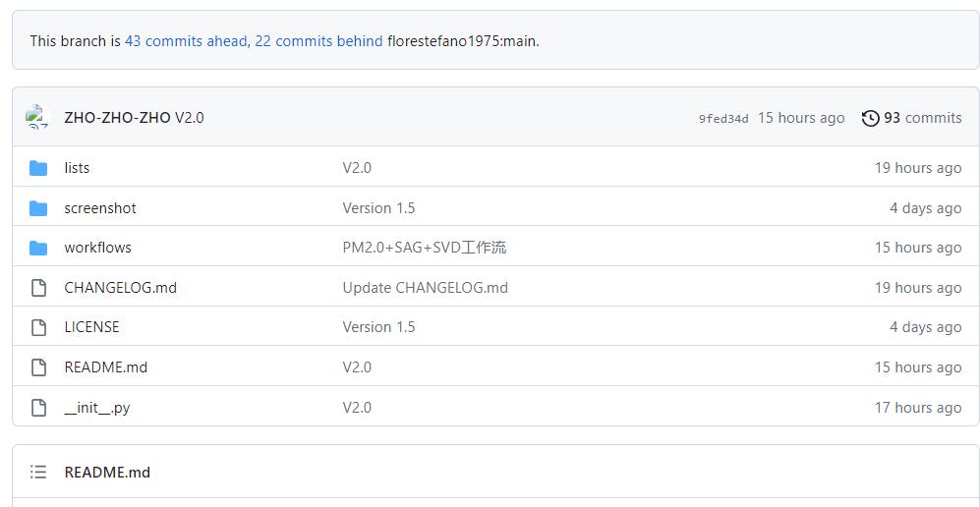Screen dimensions: 980x507
Task: Open the workflows folder
Action: point(97,248)
